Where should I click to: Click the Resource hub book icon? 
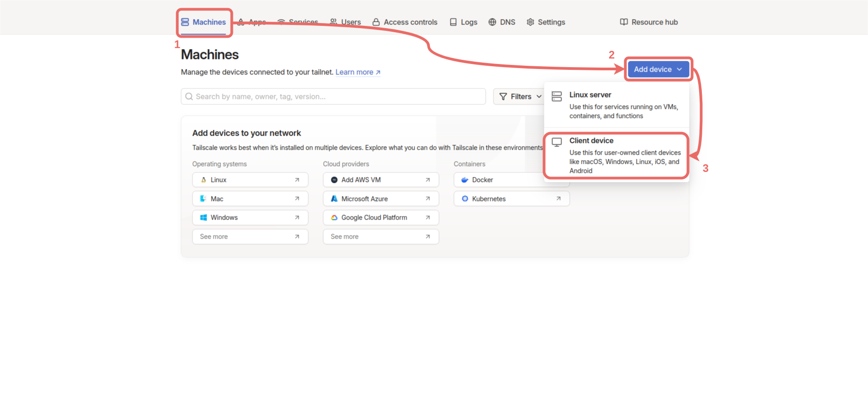624,22
